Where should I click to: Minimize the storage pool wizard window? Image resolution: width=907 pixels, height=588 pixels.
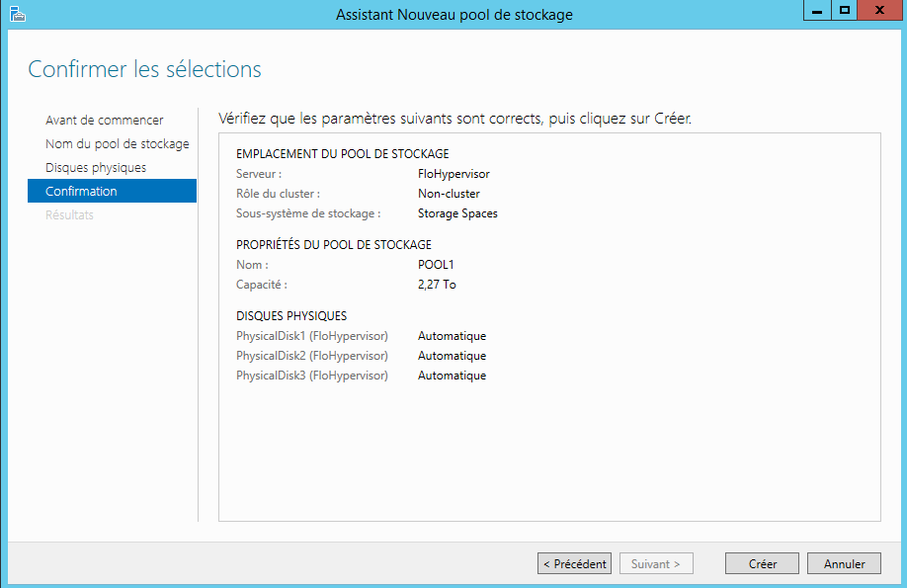816,10
